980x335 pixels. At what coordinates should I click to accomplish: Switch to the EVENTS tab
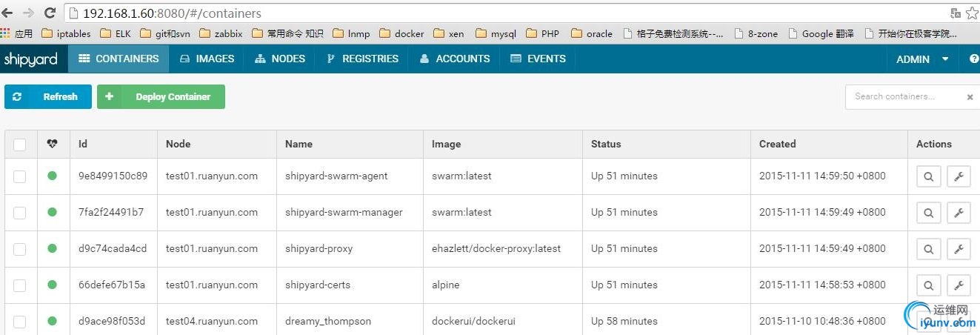[538, 59]
